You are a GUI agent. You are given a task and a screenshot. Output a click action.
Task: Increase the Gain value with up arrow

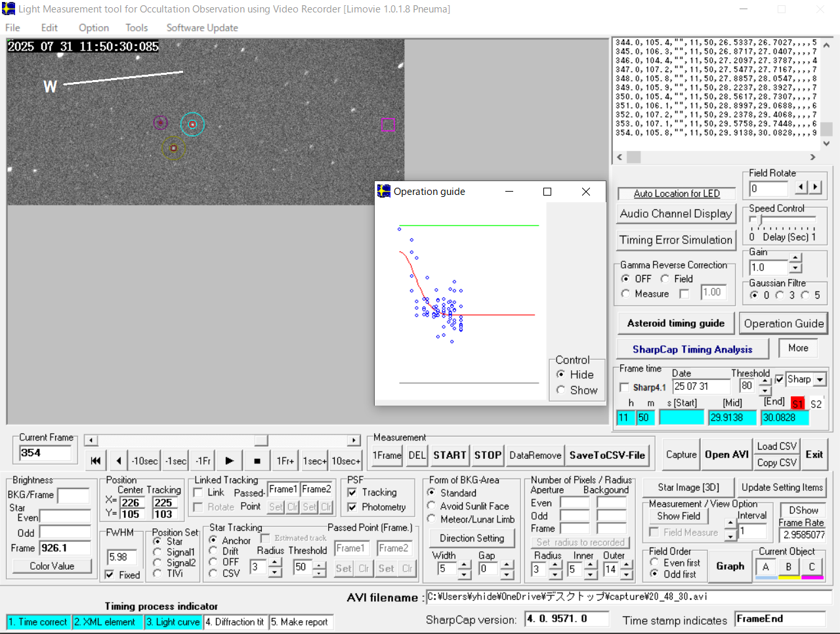[795, 259]
